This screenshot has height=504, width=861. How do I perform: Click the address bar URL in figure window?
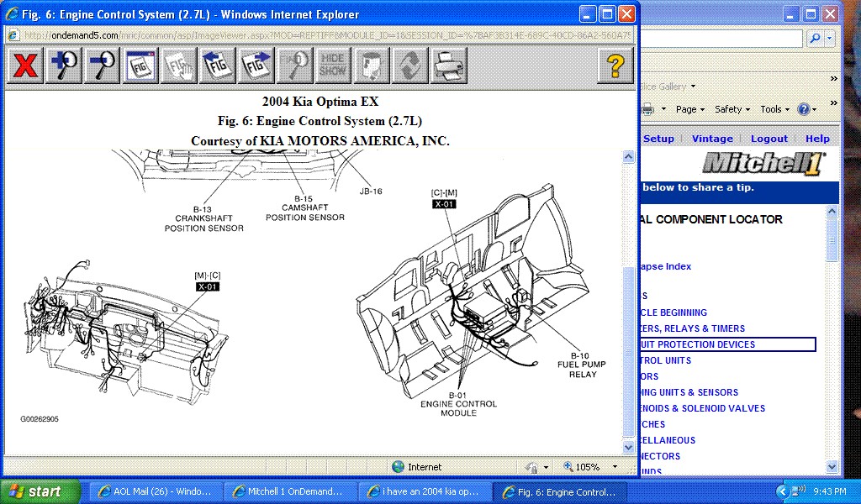[x=328, y=35]
